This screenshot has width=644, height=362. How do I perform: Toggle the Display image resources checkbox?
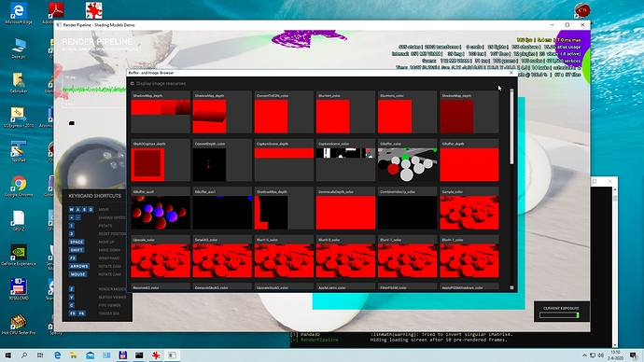133,83
